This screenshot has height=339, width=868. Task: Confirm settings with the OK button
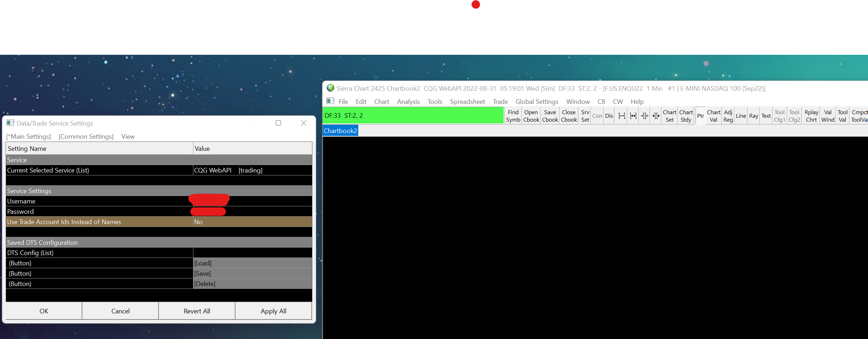point(44,311)
